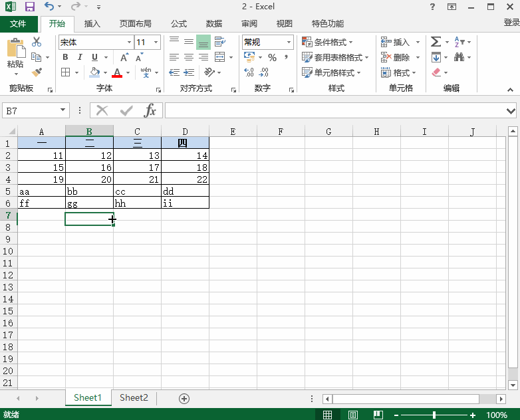
Task: Open the 文件 File tab
Action: [18, 23]
